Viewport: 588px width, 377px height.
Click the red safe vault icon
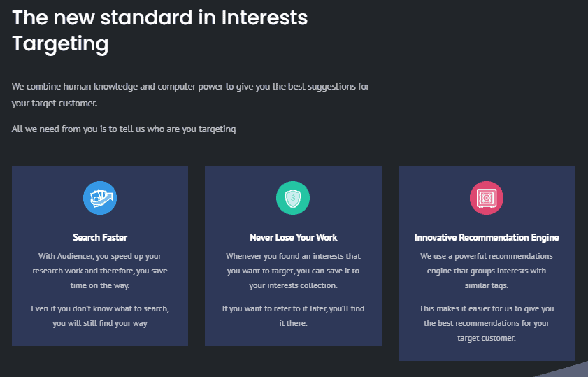486,198
